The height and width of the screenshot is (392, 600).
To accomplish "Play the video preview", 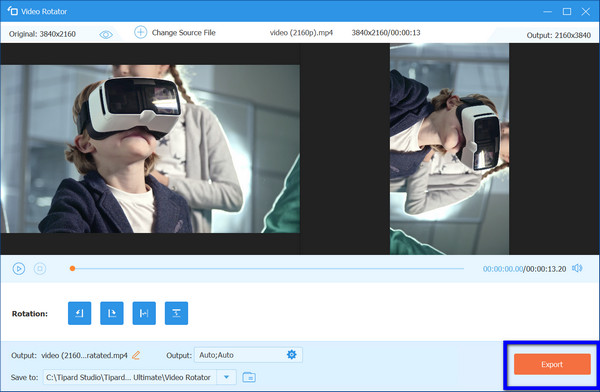I will pos(19,269).
